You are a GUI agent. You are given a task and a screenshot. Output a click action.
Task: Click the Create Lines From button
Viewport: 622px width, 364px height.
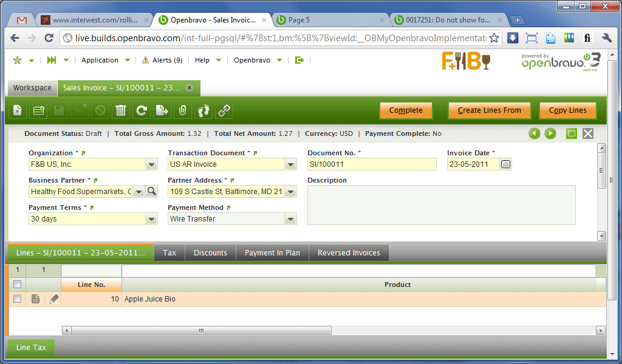pos(489,110)
